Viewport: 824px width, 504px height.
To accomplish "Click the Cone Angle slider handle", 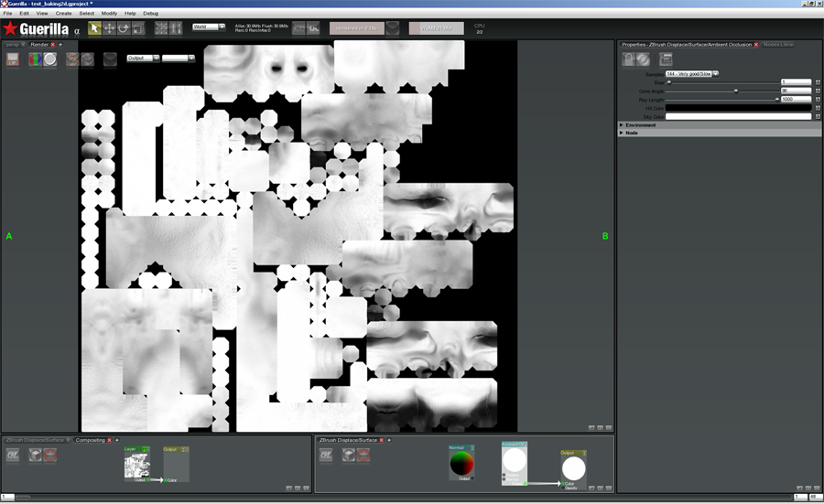I will pyautogui.click(x=736, y=91).
